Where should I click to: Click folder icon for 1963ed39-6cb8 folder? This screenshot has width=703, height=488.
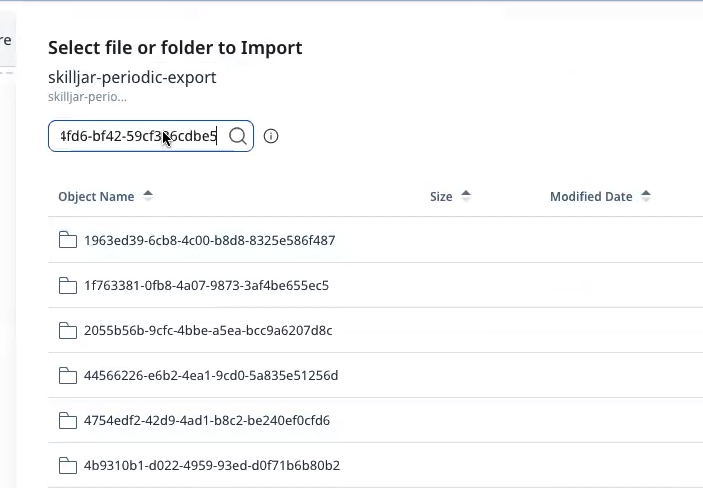click(68, 240)
